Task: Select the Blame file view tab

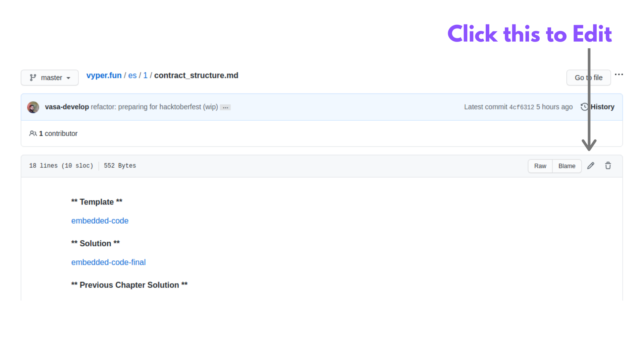Action: click(x=566, y=166)
